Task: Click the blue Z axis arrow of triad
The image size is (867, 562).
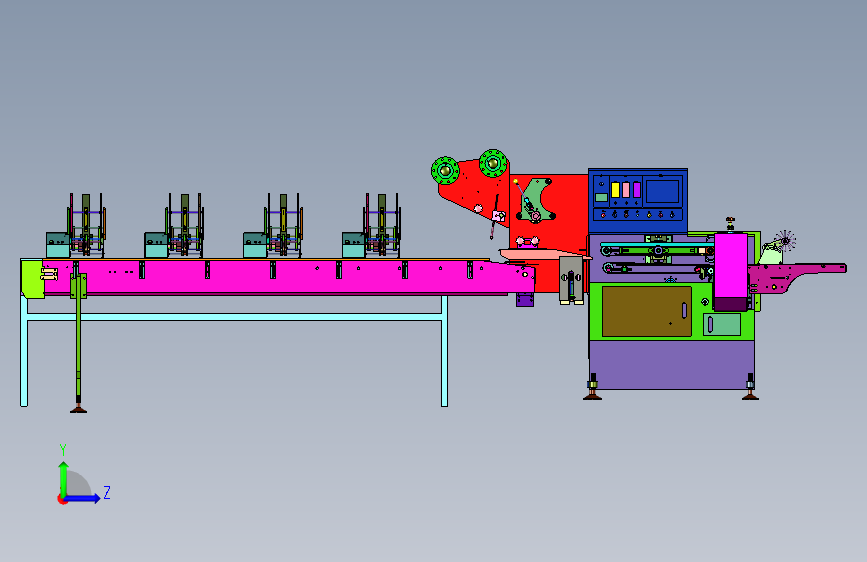Action: click(x=83, y=498)
